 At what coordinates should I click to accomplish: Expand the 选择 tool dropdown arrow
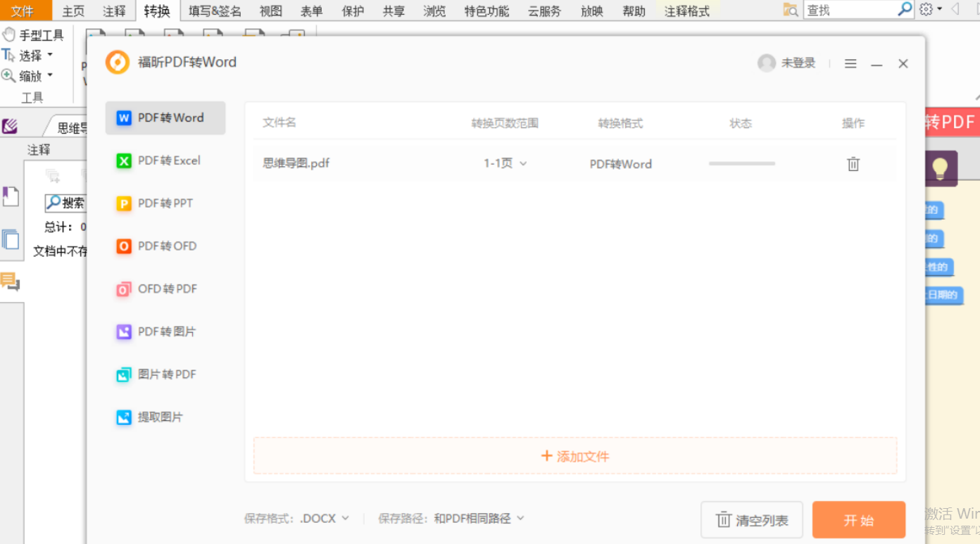pyautogui.click(x=50, y=55)
